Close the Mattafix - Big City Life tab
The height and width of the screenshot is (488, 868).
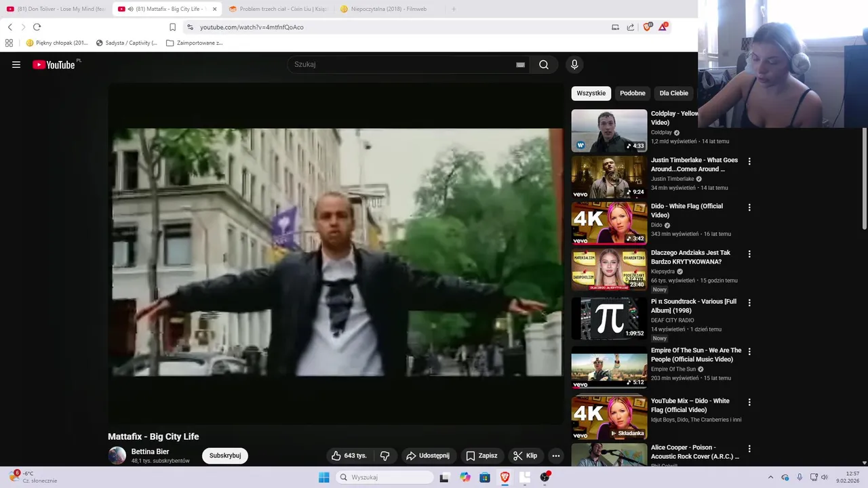point(215,9)
